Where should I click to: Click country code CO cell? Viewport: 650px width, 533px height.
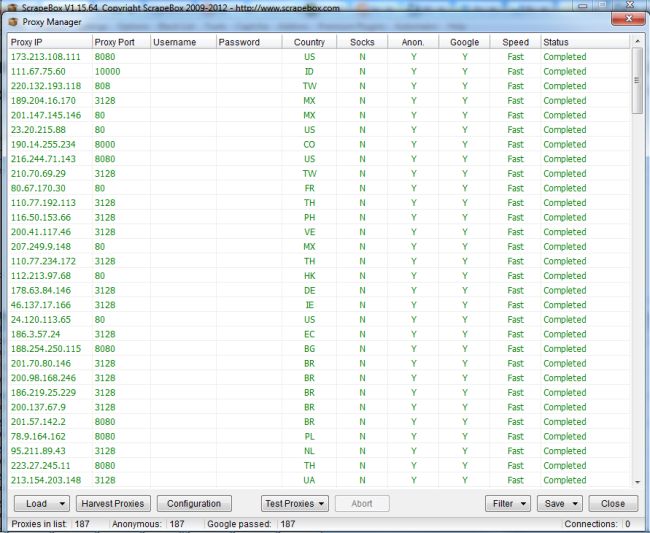[x=309, y=144]
